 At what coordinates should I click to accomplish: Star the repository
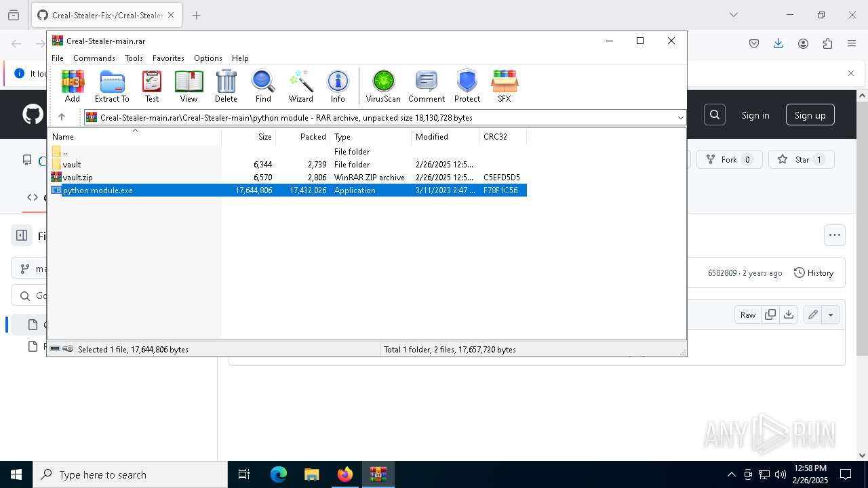pos(801,159)
